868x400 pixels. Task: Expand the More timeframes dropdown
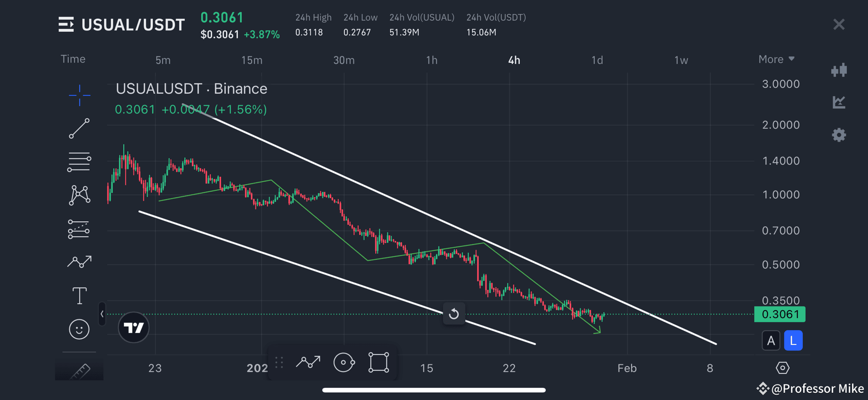[776, 59]
